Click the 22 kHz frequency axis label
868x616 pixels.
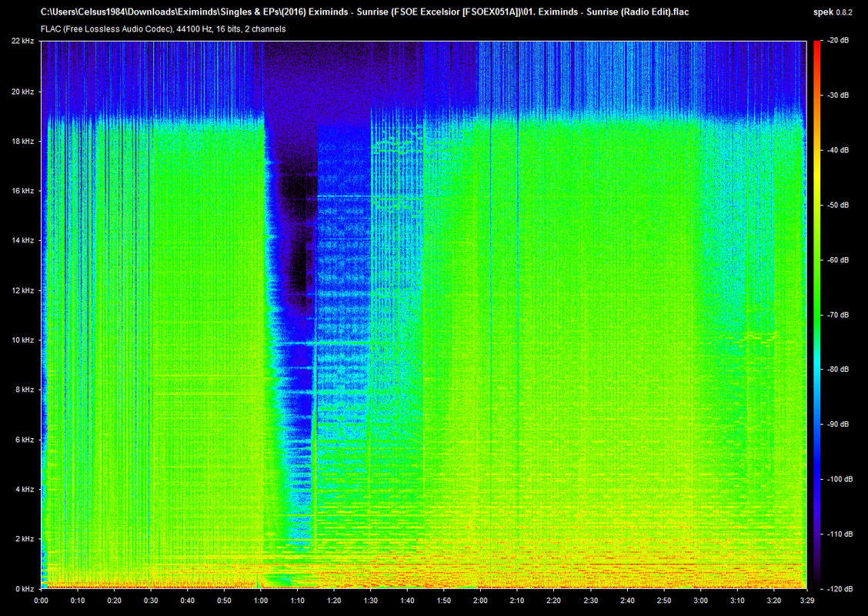tap(22, 41)
